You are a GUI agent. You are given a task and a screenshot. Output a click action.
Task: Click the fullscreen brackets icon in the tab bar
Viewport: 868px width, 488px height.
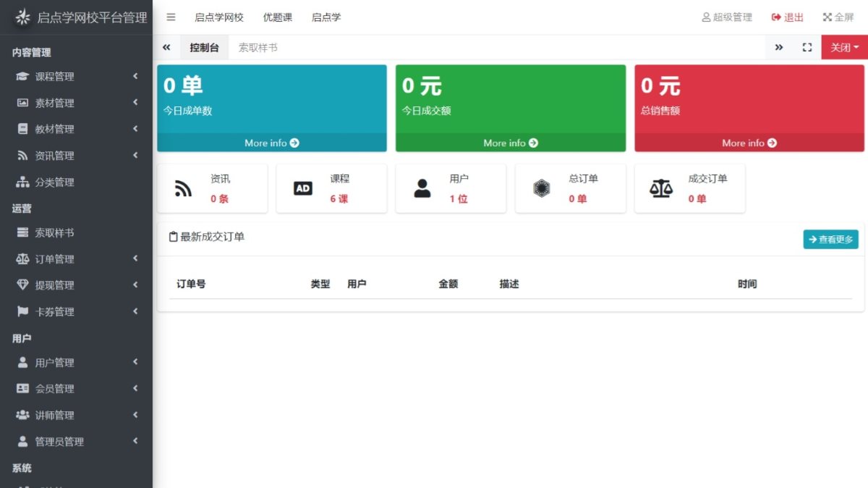coord(807,47)
